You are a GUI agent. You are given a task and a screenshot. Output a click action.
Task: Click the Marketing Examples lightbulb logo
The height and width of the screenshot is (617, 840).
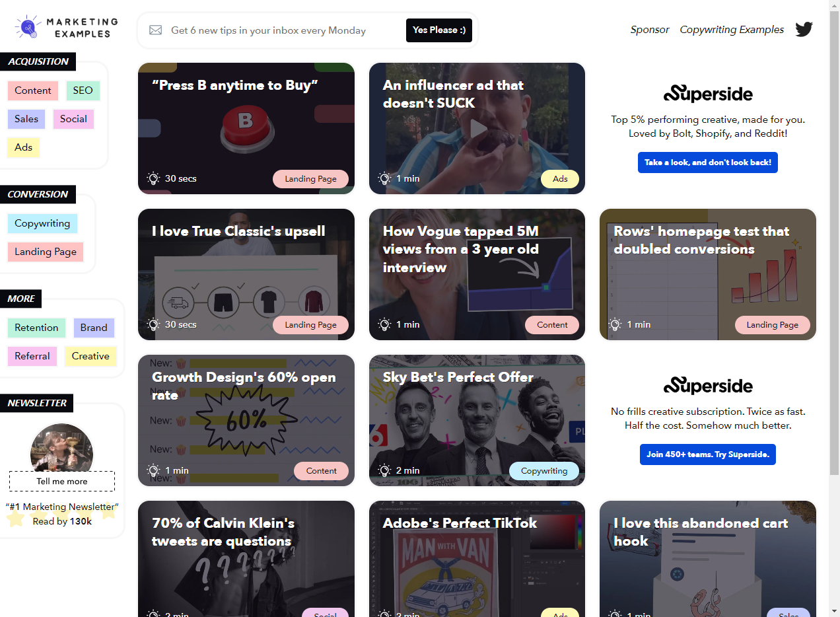28,28
